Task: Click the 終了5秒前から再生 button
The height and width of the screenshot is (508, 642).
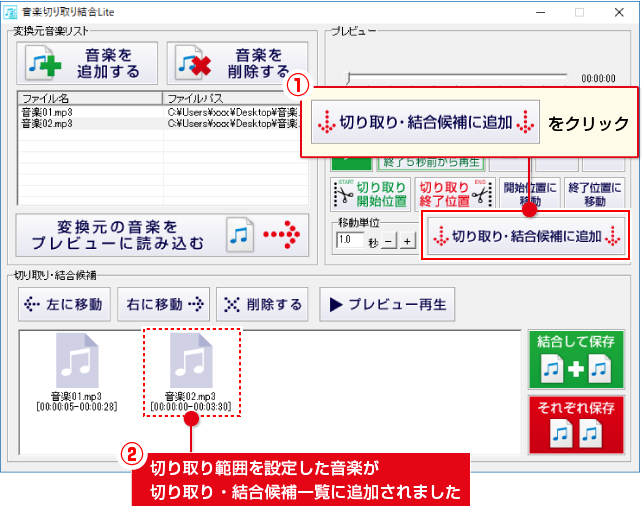Action: click(431, 163)
